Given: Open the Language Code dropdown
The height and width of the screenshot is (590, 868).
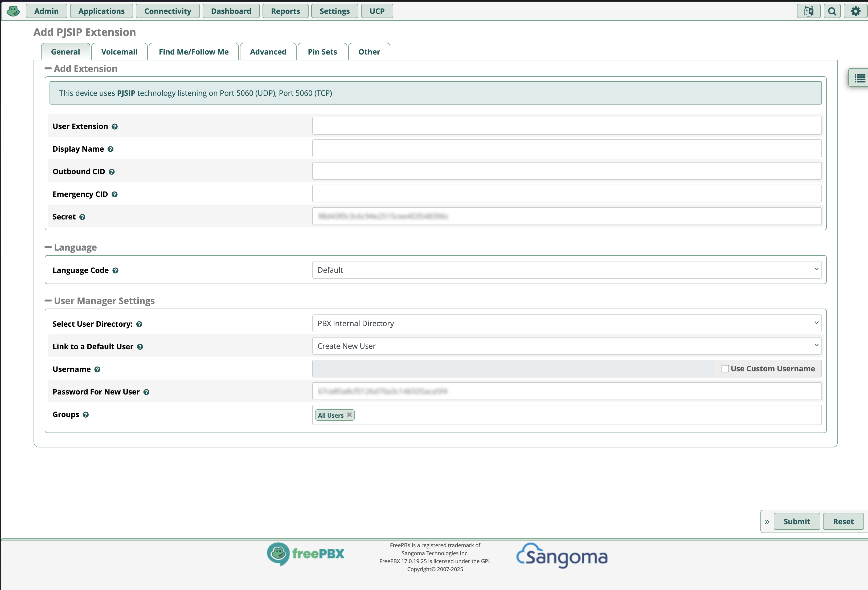Looking at the screenshot, I should pyautogui.click(x=567, y=270).
